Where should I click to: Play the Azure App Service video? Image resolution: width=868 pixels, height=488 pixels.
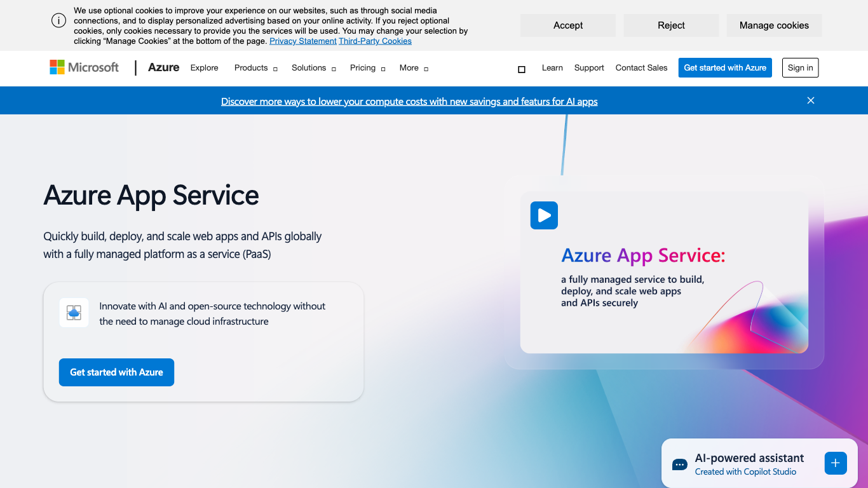[x=544, y=215]
